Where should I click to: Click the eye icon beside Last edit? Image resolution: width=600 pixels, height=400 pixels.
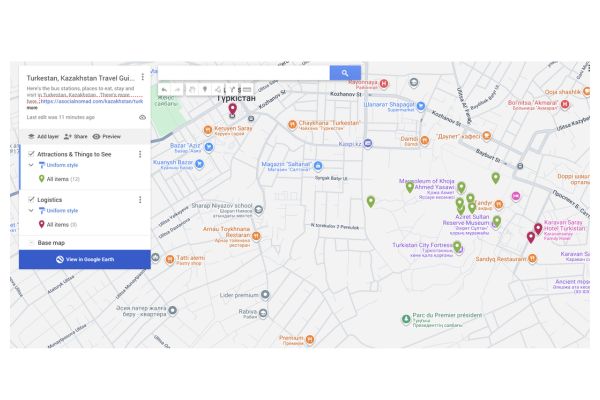tap(142, 117)
